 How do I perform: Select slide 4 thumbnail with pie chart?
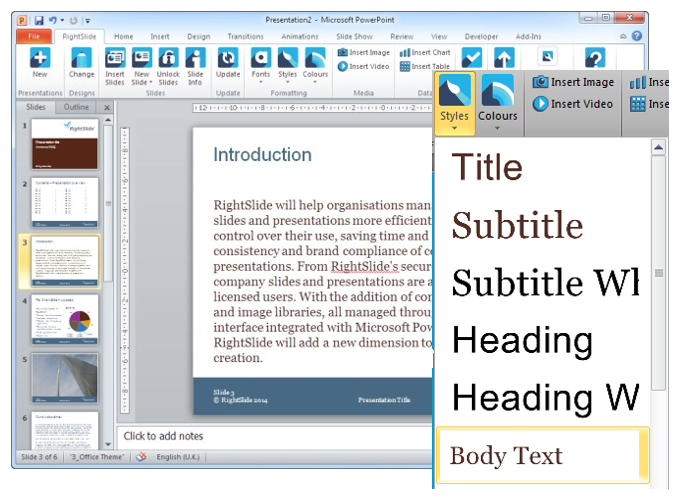(65, 320)
